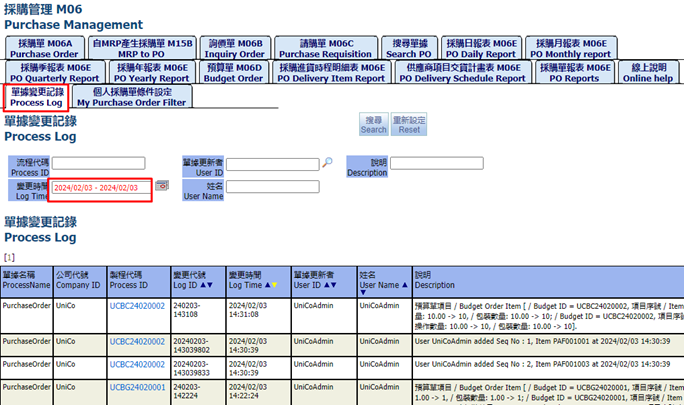Image resolution: width=684 pixels, height=405 pixels.
Task: Open PO Delivery Item Report tab
Action: (332, 72)
